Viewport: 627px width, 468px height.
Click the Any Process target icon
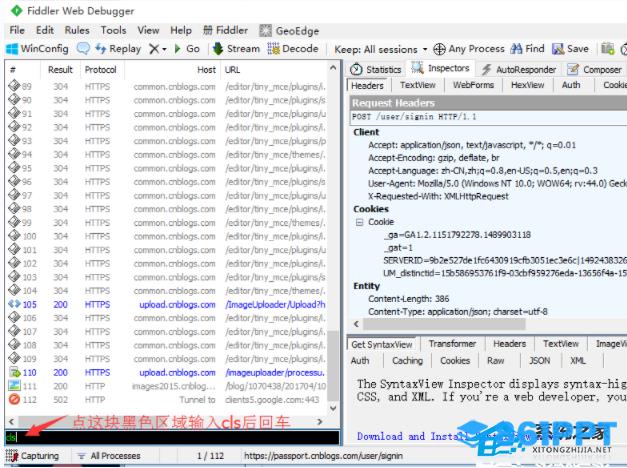[x=439, y=49]
